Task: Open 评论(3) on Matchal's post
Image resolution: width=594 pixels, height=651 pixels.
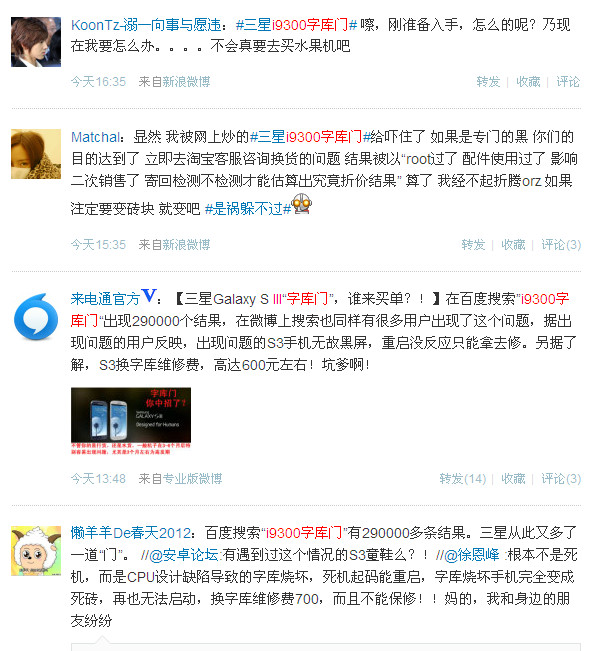Action: [561, 245]
